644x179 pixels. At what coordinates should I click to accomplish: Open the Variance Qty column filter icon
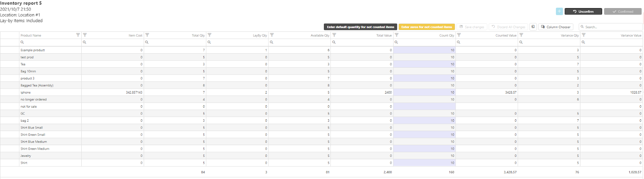[522, 35]
